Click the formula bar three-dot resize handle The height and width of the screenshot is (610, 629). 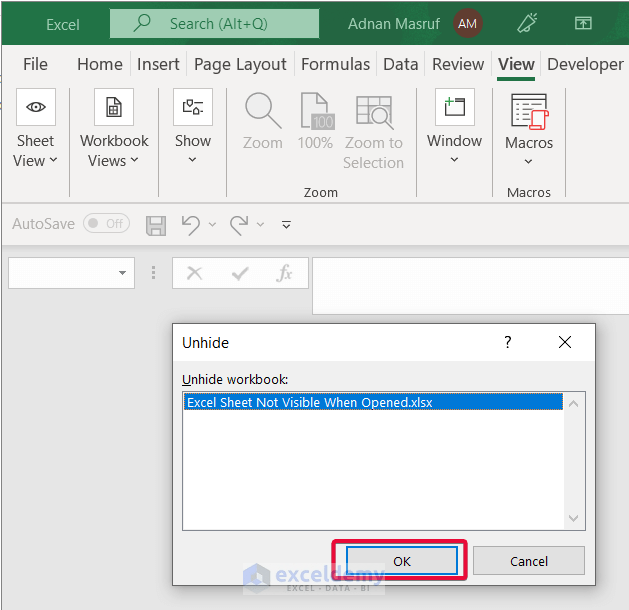[153, 273]
